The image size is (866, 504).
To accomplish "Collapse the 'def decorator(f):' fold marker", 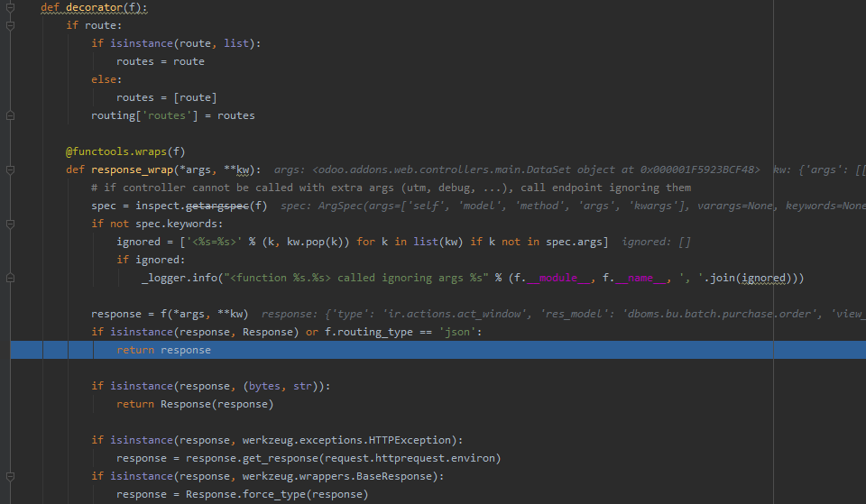I will (x=10, y=7).
